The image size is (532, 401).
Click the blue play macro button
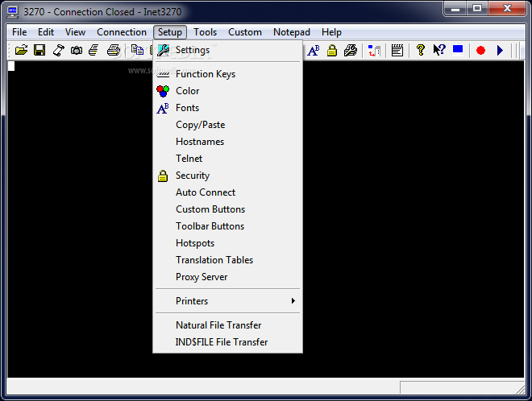[x=500, y=51]
